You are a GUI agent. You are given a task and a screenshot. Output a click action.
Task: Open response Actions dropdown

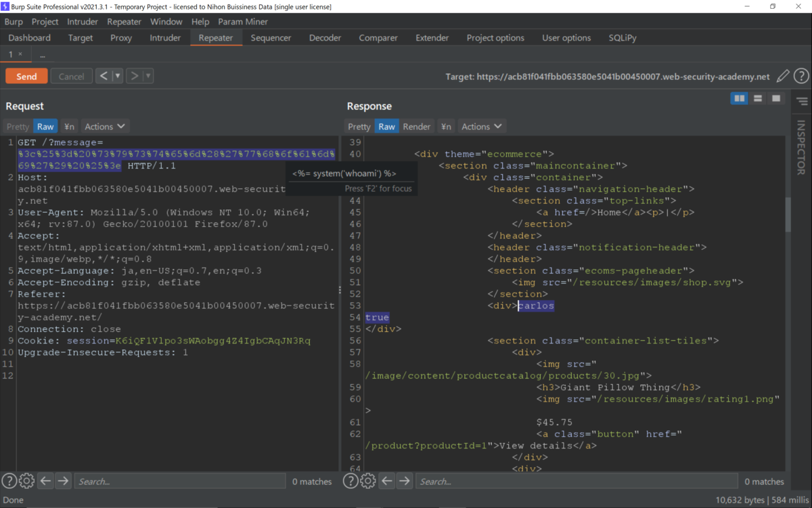pos(482,127)
